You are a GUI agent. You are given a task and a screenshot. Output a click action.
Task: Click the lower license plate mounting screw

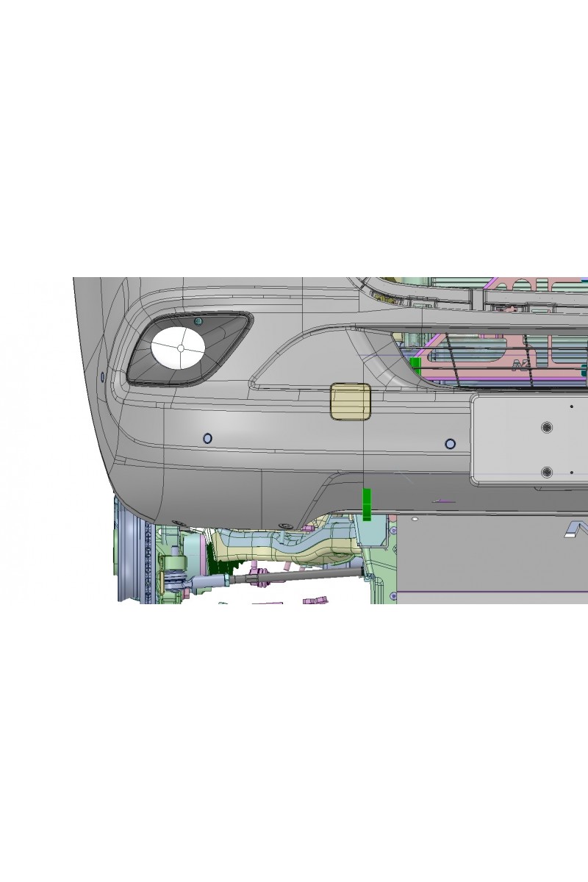(546, 471)
